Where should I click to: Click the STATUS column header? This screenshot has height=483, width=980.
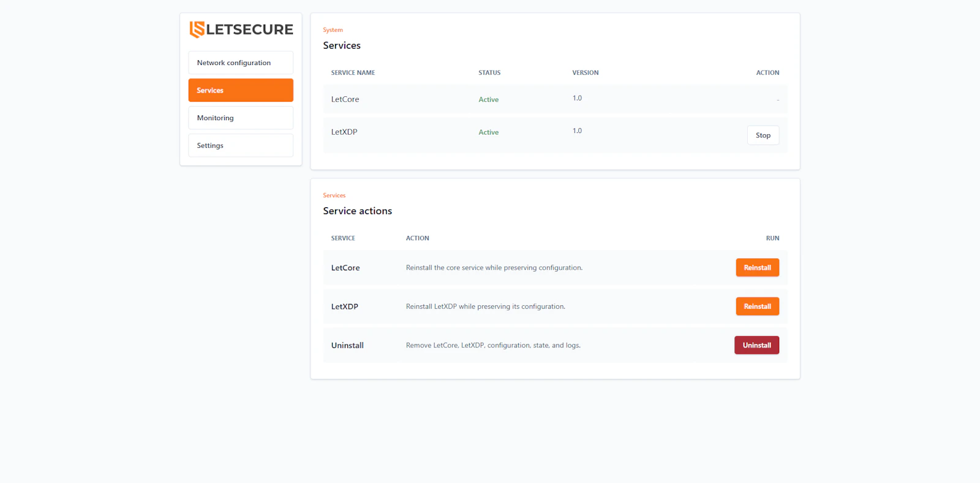pyautogui.click(x=489, y=72)
